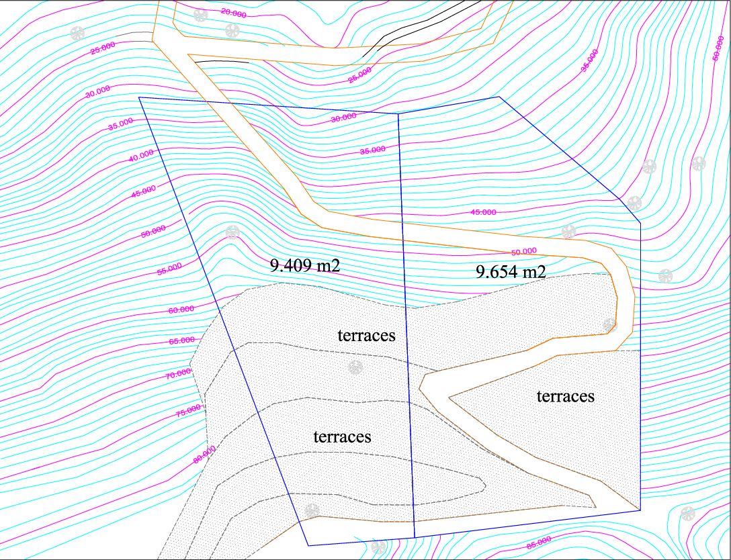This screenshot has height=560, width=731.
Task: Click the tree symbol between the two left terraces labels
Action: tap(355, 367)
